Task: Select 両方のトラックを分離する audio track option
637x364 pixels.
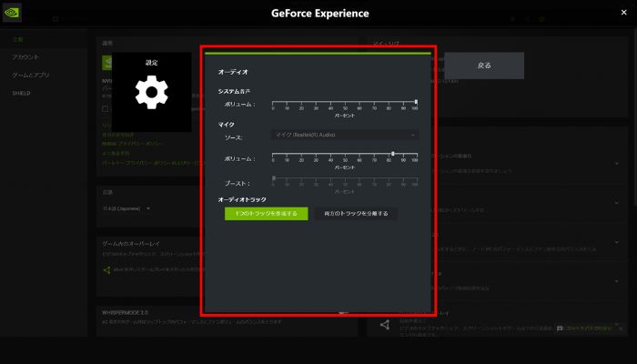Action: tap(355, 213)
